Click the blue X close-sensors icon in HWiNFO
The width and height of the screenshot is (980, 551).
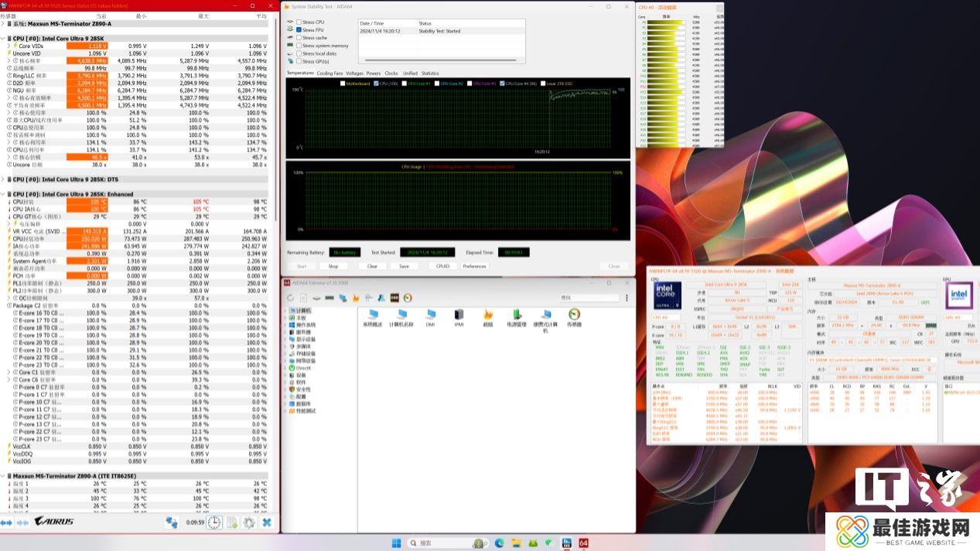point(267,522)
